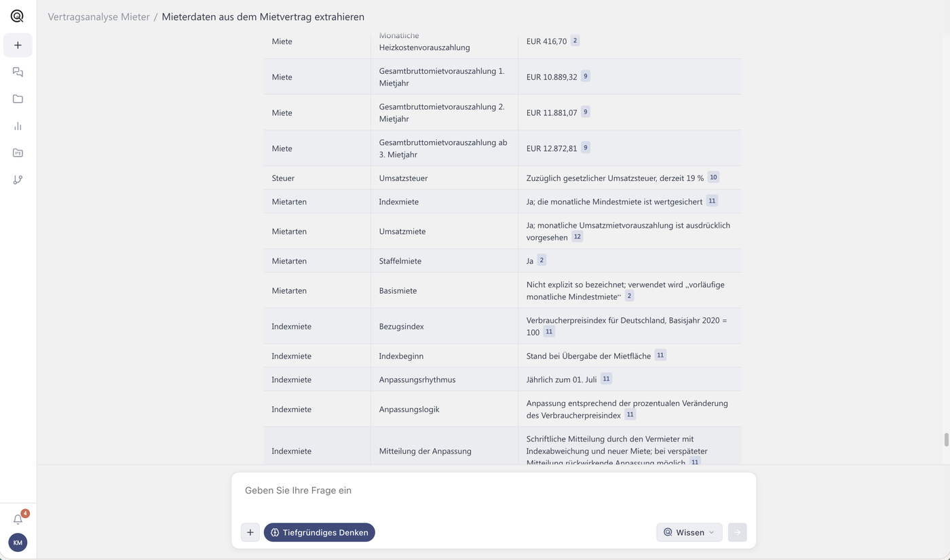Open the Wissen dropdown
Image resolution: width=950 pixels, height=560 pixels.
(689, 532)
